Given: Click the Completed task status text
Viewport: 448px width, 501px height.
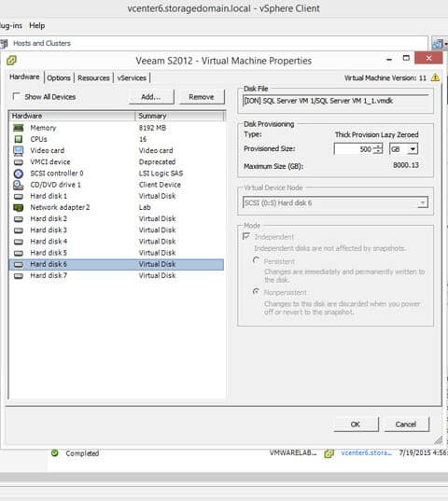Looking at the screenshot, I should click(82, 453).
